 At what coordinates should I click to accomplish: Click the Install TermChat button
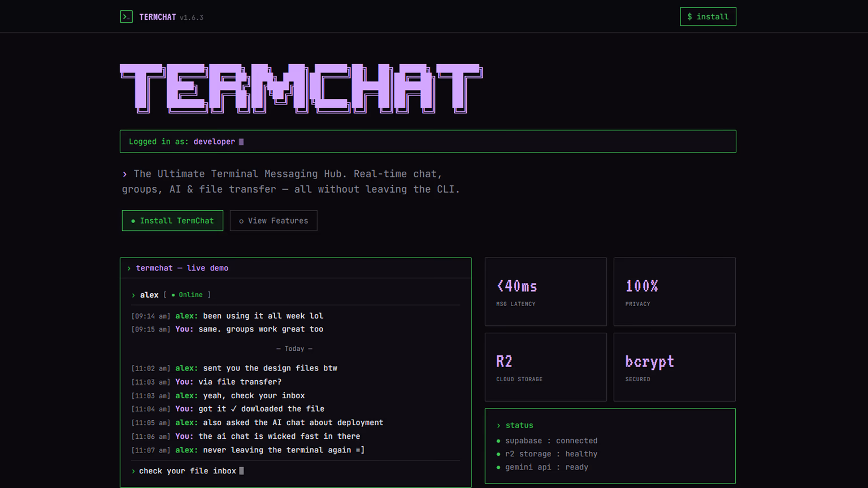172,221
